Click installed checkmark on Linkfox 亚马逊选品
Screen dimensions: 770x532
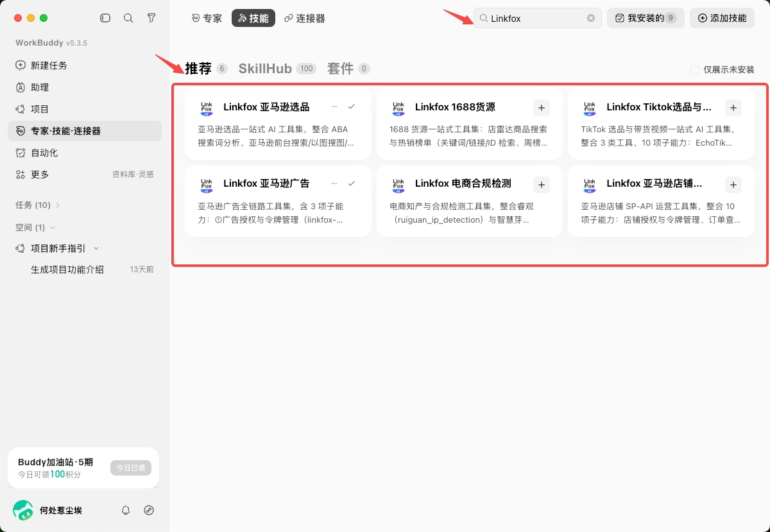click(351, 107)
